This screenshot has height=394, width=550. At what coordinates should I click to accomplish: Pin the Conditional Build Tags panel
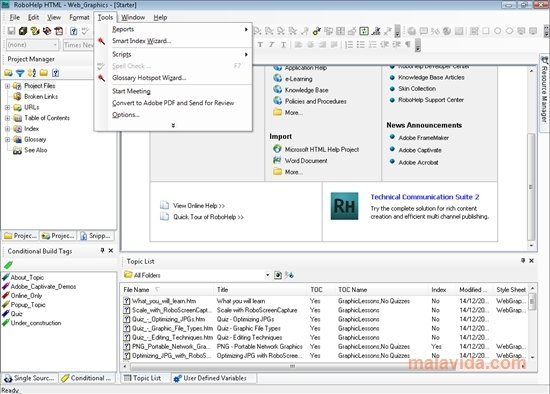(102, 250)
